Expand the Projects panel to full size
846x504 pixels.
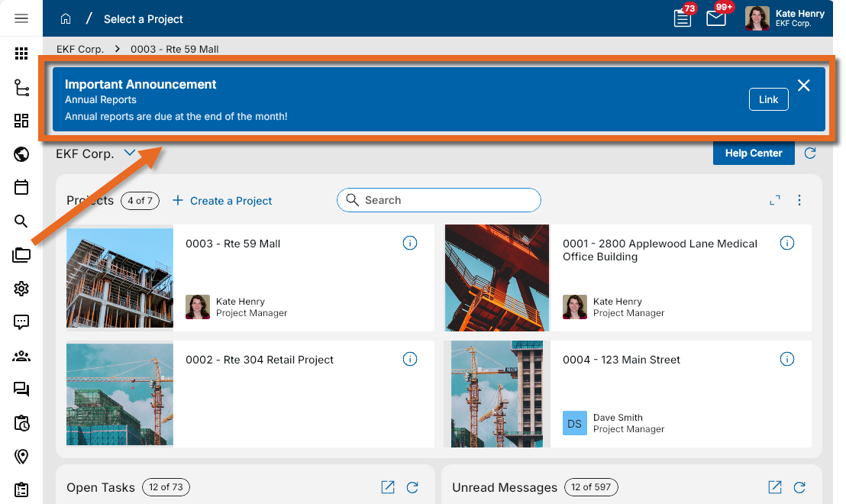[x=775, y=200]
